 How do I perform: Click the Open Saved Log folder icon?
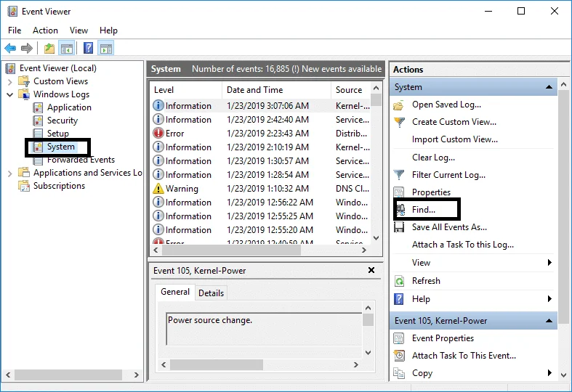pyautogui.click(x=399, y=105)
